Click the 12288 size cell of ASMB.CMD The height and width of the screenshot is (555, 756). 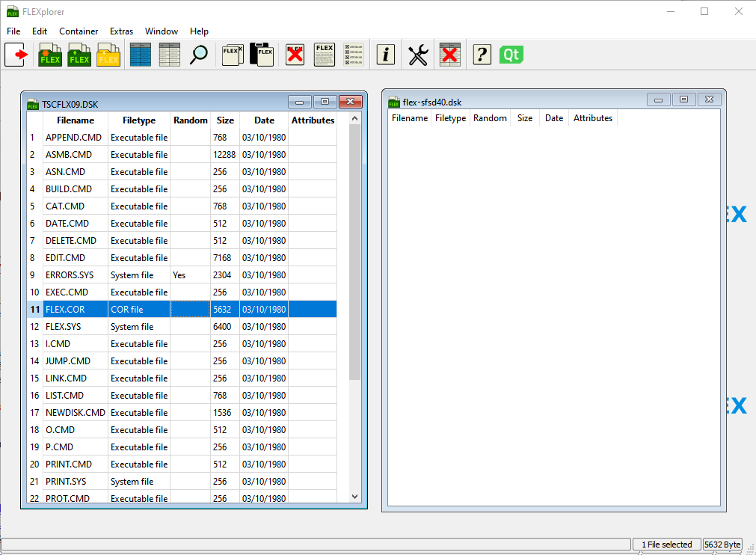click(x=224, y=155)
